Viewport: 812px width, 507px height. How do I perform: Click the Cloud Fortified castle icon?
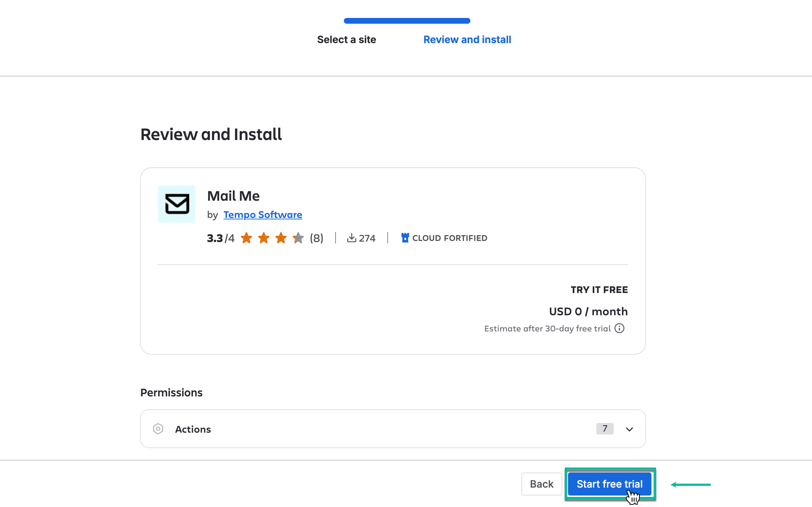[x=405, y=238]
